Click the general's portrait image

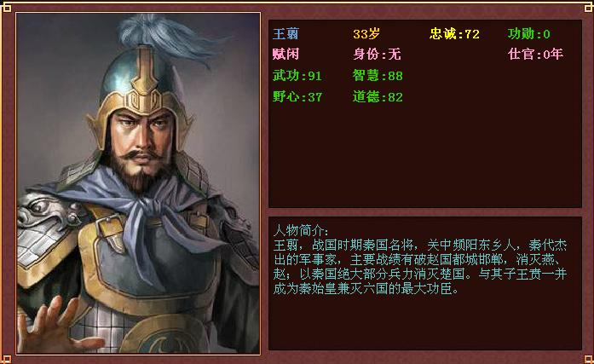point(138,183)
